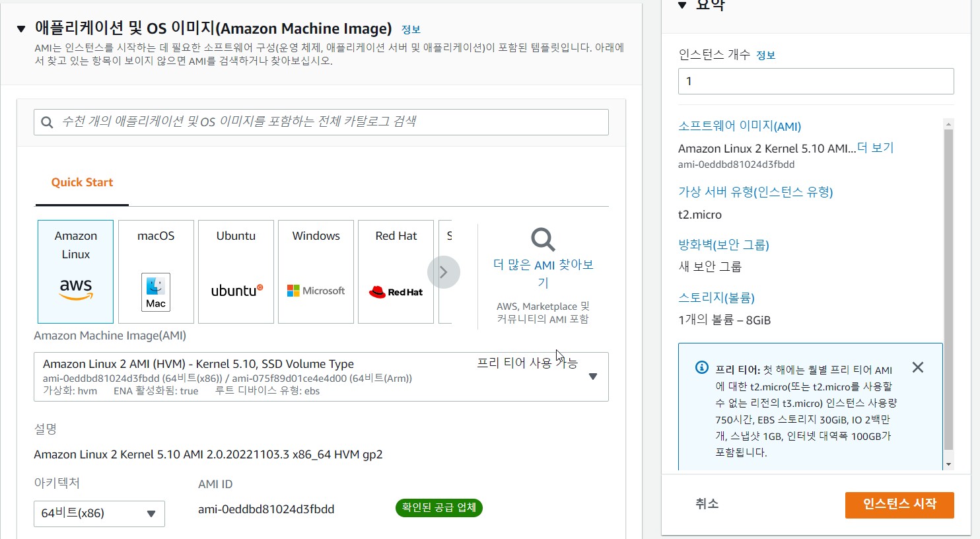Click the summary scrollbar up arrow
980x539 pixels.
tap(948, 124)
